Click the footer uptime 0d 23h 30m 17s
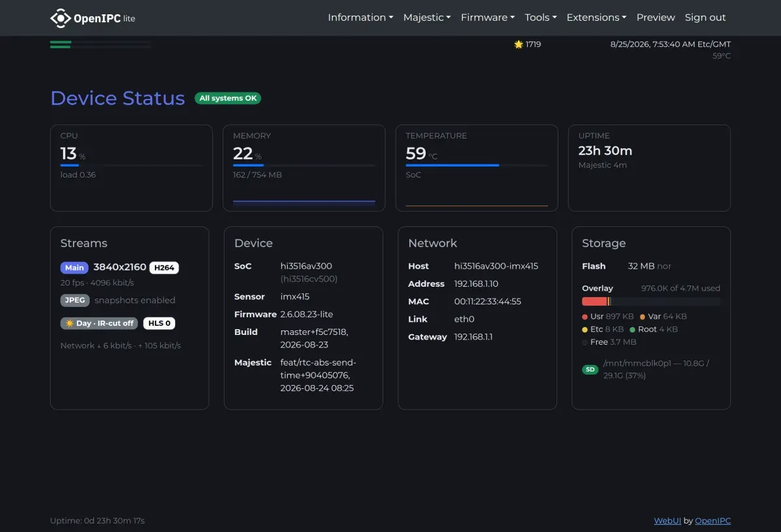781x532 pixels. point(98,520)
